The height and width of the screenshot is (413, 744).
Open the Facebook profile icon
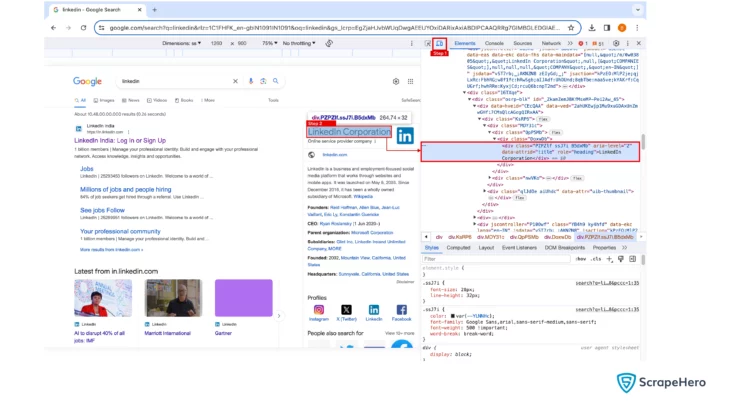click(x=401, y=310)
